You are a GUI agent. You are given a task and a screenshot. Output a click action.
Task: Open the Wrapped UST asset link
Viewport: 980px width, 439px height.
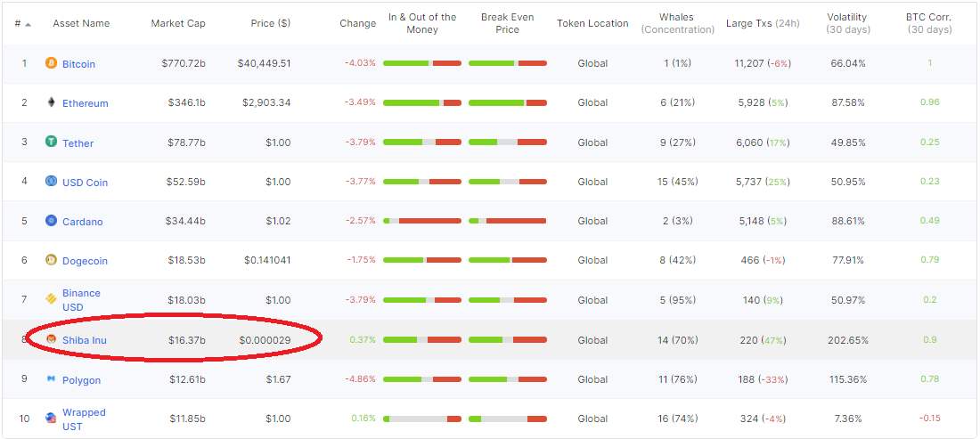click(x=84, y=419)
